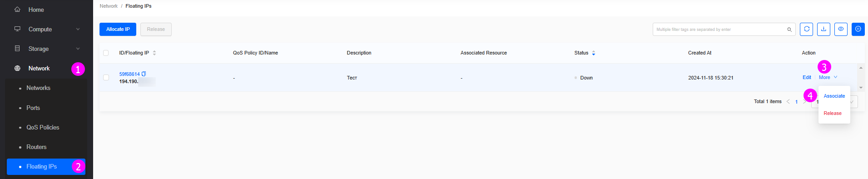The height and width of the screenshot is (179, 868).
Task: Open the QoS Policies submenu item
Action: pyautogui.click(x=43, y=127)
